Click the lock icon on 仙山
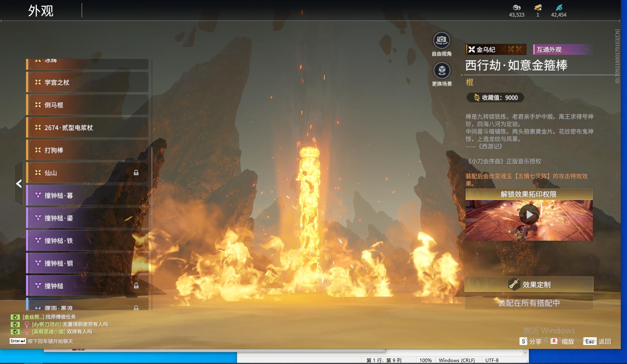 (x=136, y=173)
